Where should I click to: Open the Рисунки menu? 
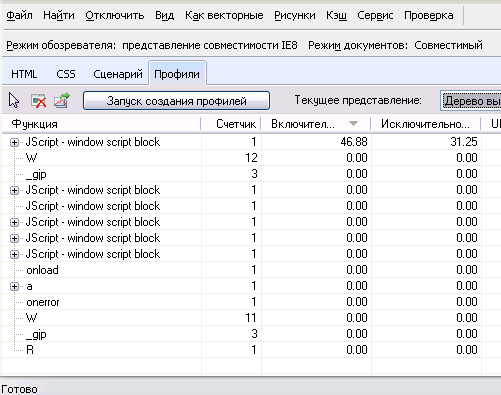coord(295,15)
